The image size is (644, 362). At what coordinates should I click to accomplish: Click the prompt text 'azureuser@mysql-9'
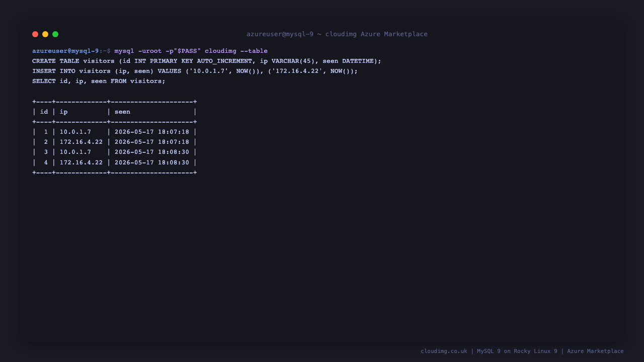(65, 51)
